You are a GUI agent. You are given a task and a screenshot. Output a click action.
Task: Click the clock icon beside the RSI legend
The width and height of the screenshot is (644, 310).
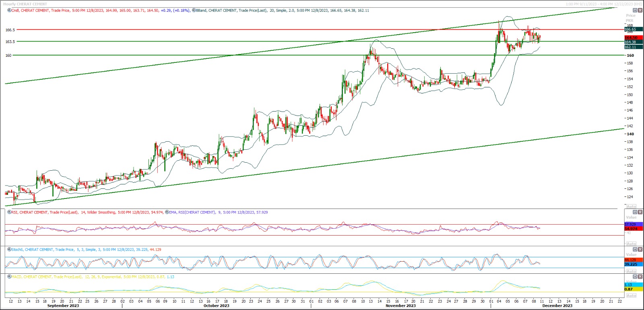9,212
